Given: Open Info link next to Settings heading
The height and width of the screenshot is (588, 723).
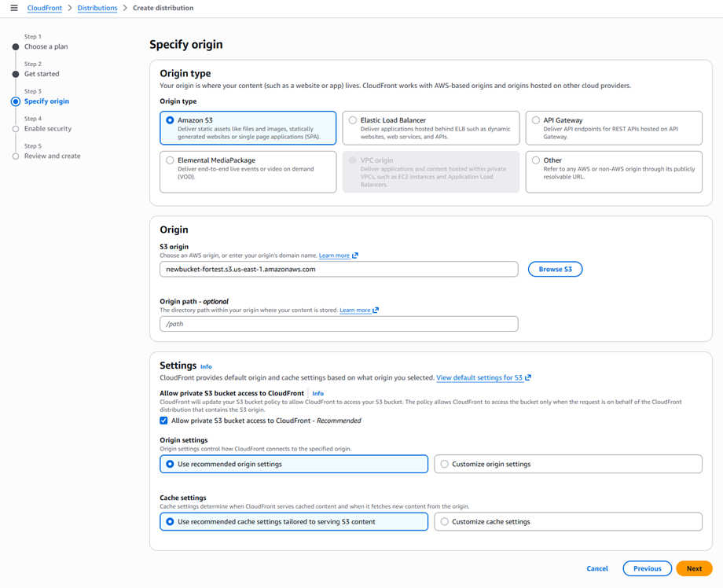Looking at the screenshot, I should [206, 366].
